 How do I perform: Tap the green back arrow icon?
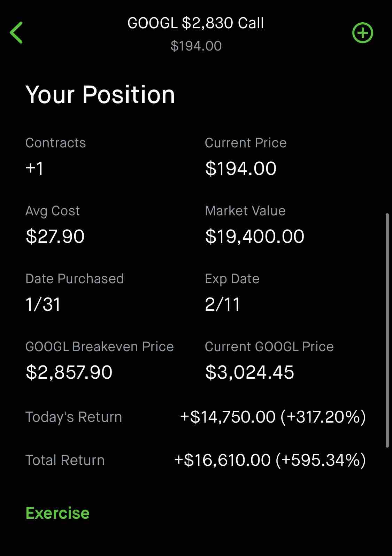pos(16,32)
